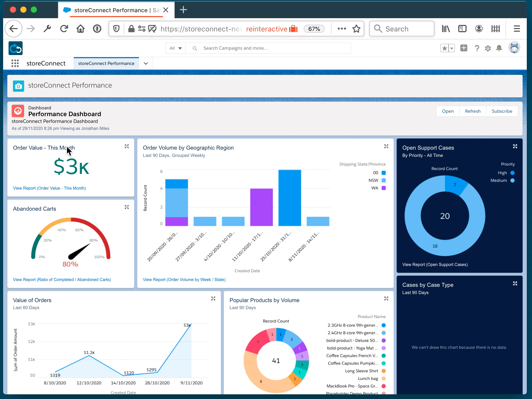Expand the Popular Products by Volume chart
532x399 pixels.
pyautogui.click(x=386, y=298)
